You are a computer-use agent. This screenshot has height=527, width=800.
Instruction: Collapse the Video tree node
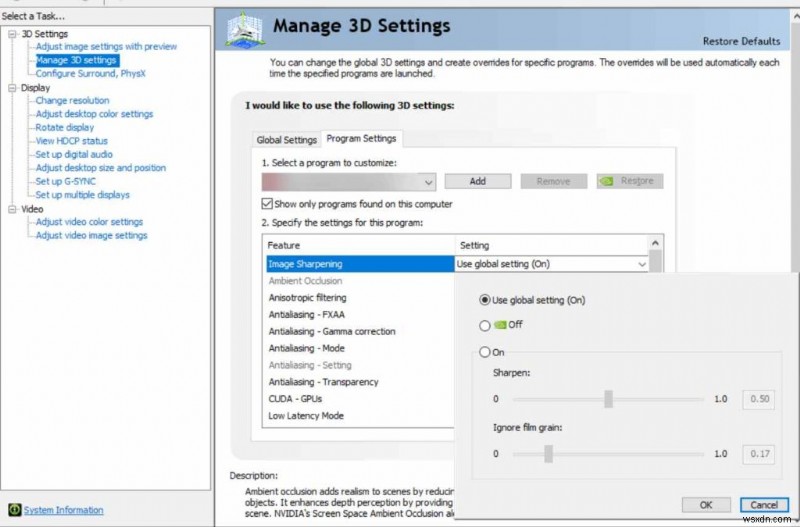(12, 209)
